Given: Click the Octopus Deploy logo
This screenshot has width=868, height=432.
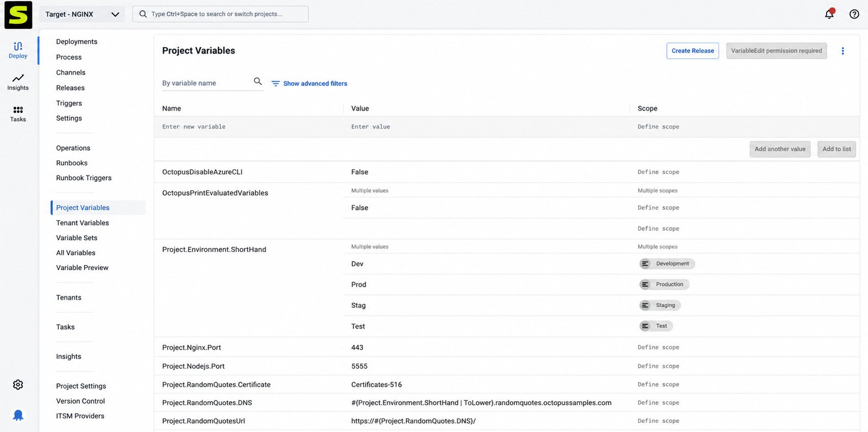Looking at the screenshot, I should 18,15.
